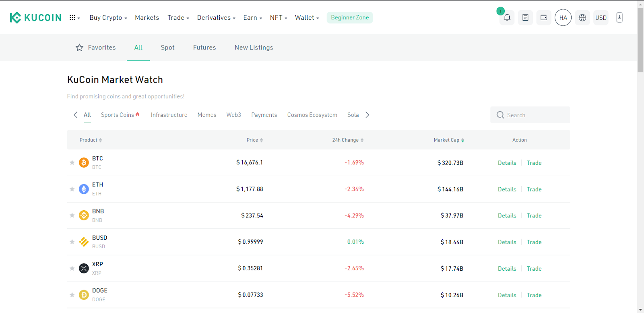
Task: Click the Dogecoin coin logo
Action: 84,295
